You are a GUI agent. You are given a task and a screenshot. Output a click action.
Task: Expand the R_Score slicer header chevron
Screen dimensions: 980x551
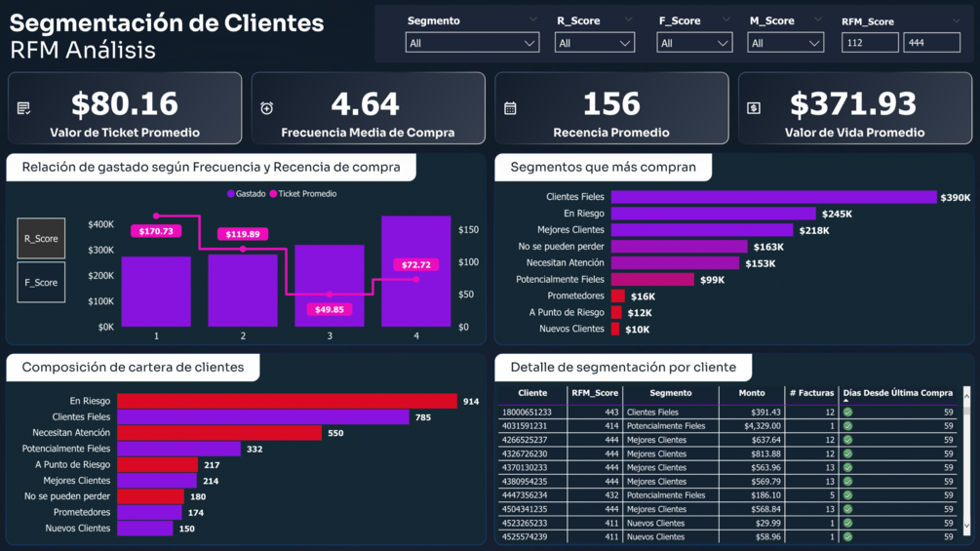click(x=629, y=20)
